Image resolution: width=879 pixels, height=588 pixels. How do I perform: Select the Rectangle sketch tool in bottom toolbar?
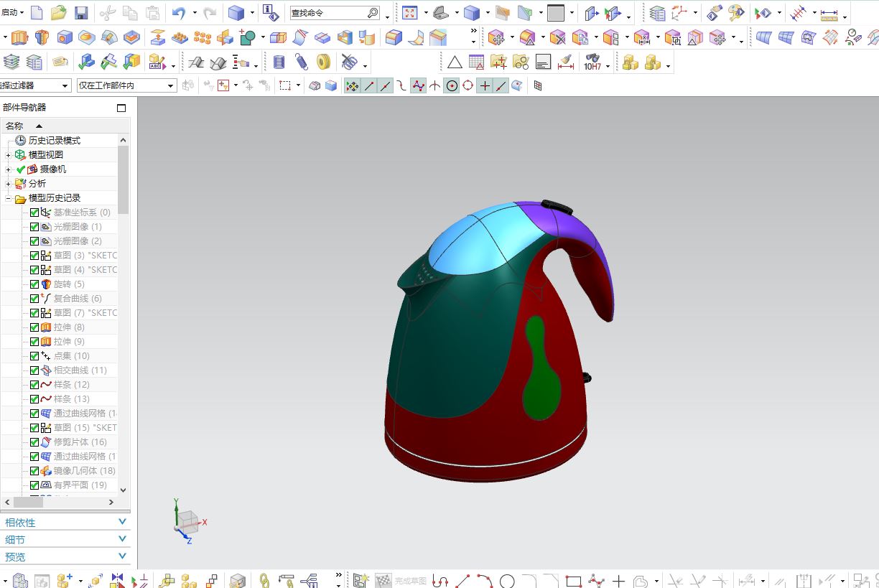[573, 580]
